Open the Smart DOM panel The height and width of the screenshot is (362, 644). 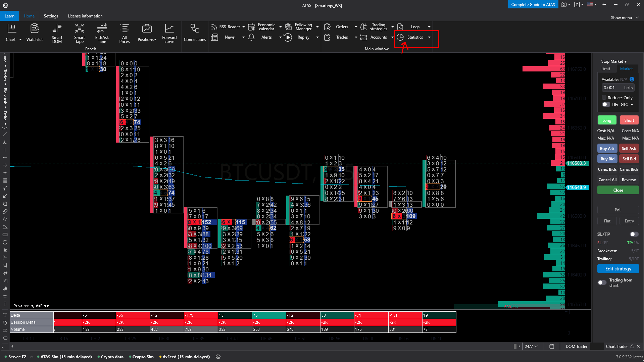[57, 33]
